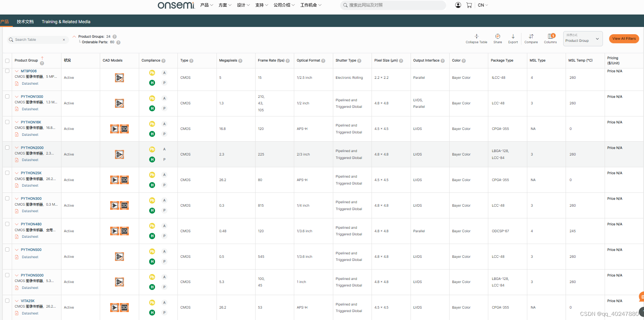Go to the onsemi home logo
Image resolution: width=644 pixels, height=320 pixels.
click(x=176, y=5)
